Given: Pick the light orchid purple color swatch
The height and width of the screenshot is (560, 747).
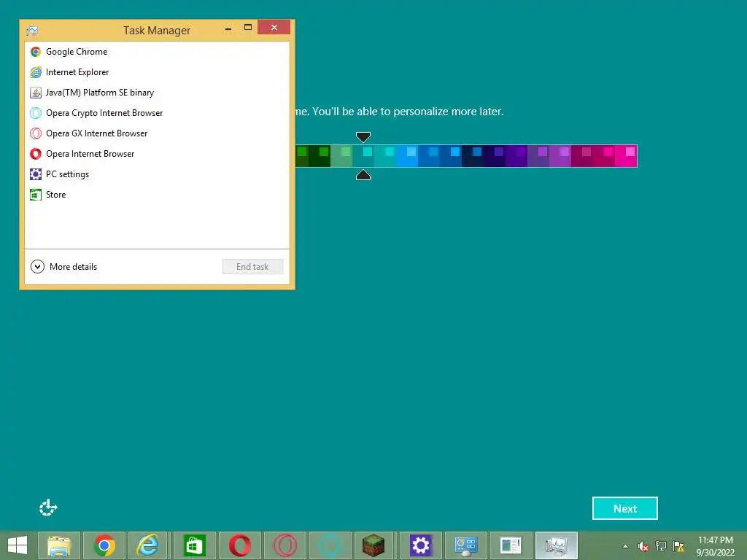Looking at the screenshot, I should pyautogui.click(x=561, y=156).
